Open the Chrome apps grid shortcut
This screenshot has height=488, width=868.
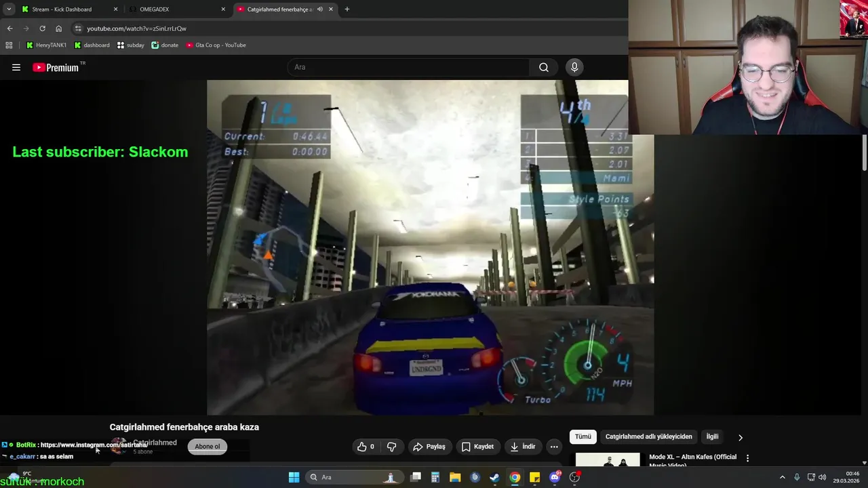[9, 45]
